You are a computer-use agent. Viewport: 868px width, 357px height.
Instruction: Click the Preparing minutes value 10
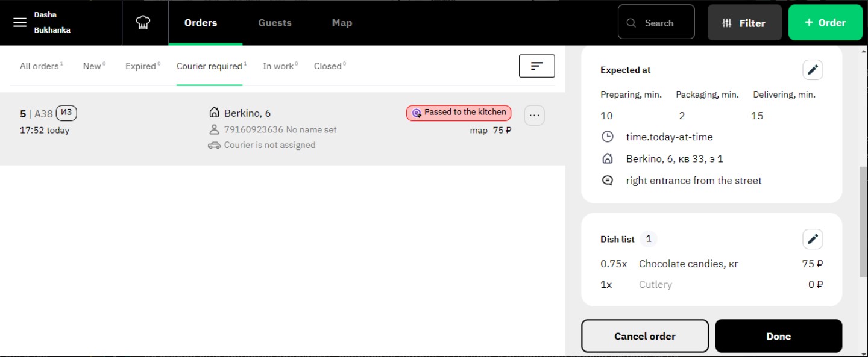[606, 116]
